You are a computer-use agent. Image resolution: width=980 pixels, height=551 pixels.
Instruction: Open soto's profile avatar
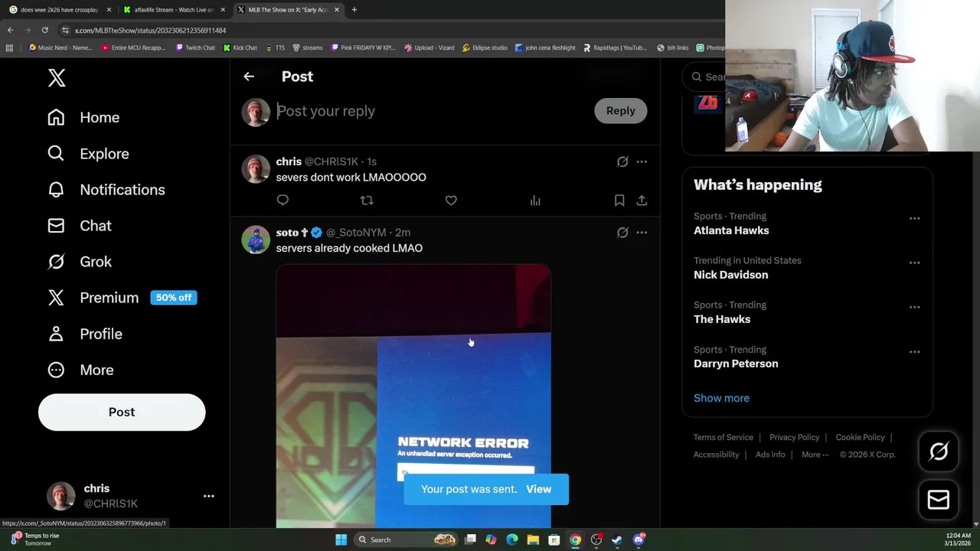[x=256, y=240]
